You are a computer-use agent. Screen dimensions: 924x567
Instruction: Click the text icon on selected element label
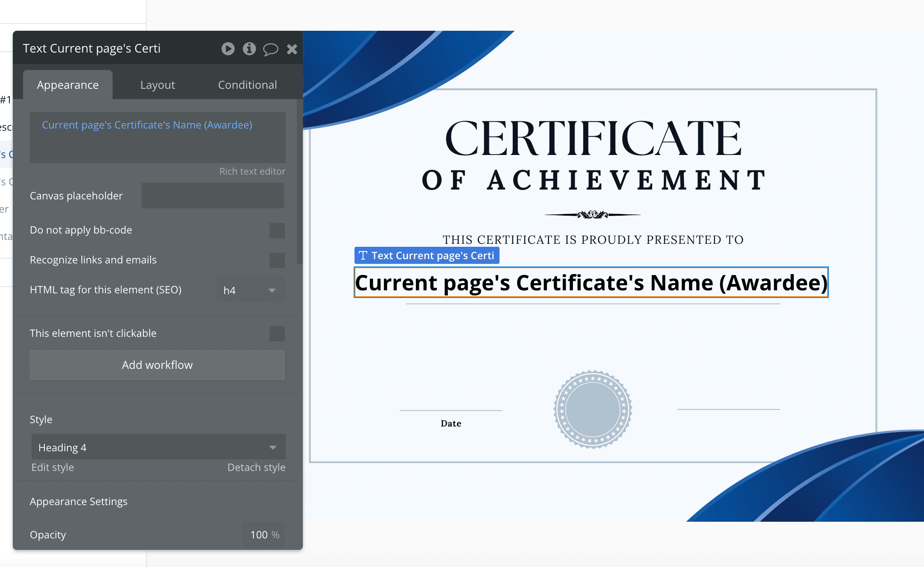pos(363,256)
